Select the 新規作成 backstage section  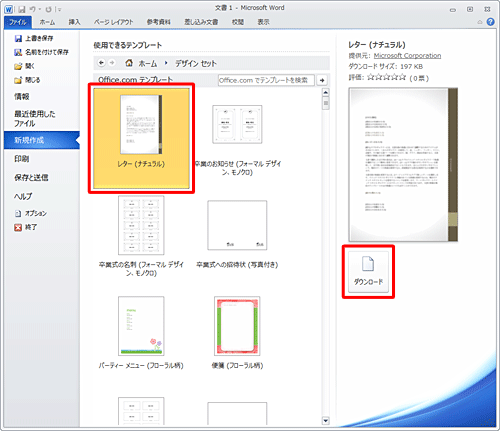pyautogui.click(x=42, y=140)
